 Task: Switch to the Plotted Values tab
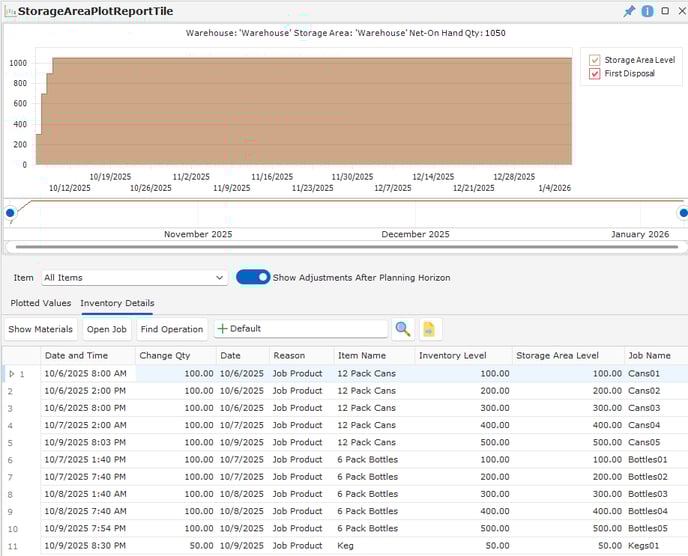pyautogui.click(x=41, y=303)
